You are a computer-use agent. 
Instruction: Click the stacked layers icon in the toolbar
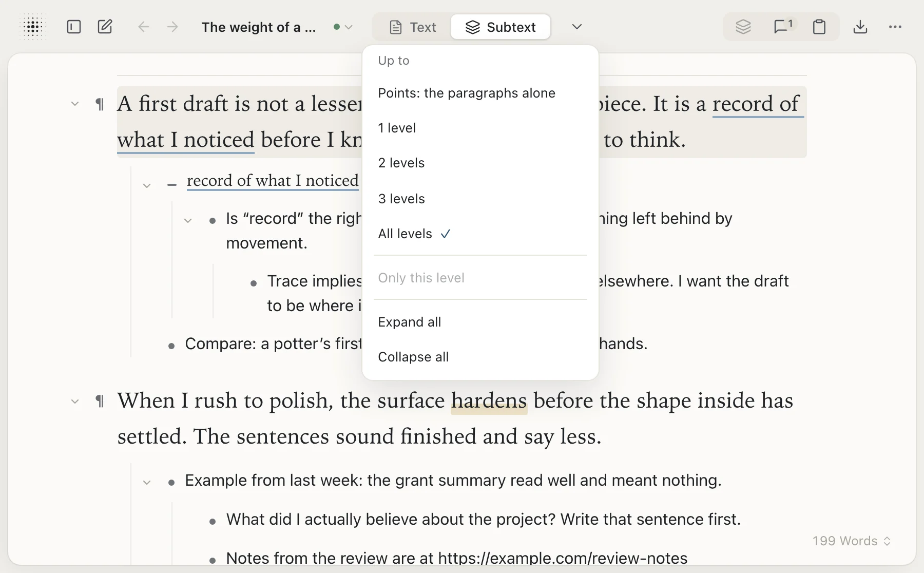tap(743, 27)
